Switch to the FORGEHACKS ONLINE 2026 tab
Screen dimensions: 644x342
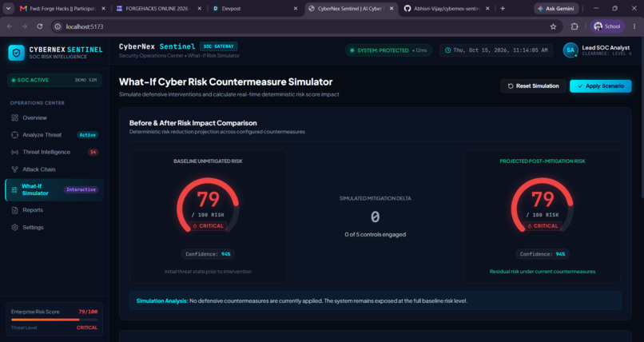tap(158, 9)
